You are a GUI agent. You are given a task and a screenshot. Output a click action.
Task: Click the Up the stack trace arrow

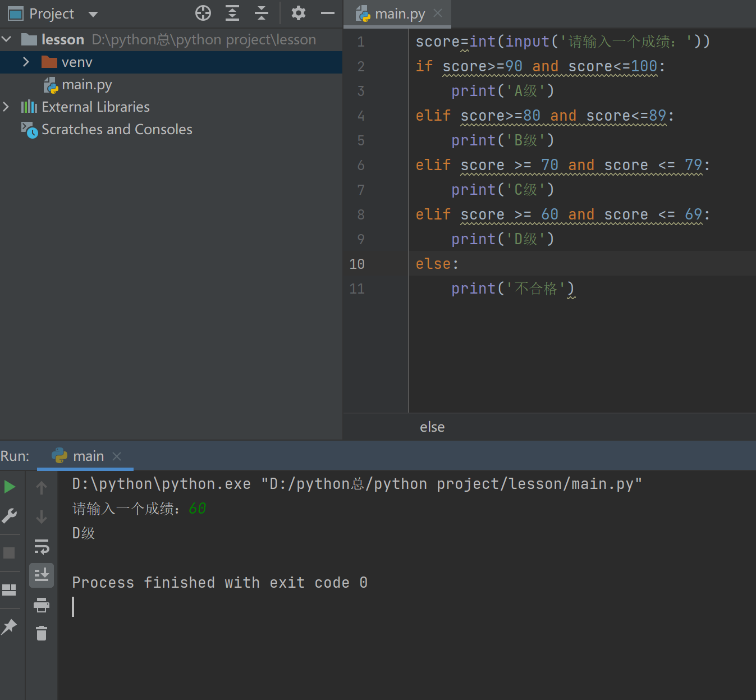click(42, 487)
